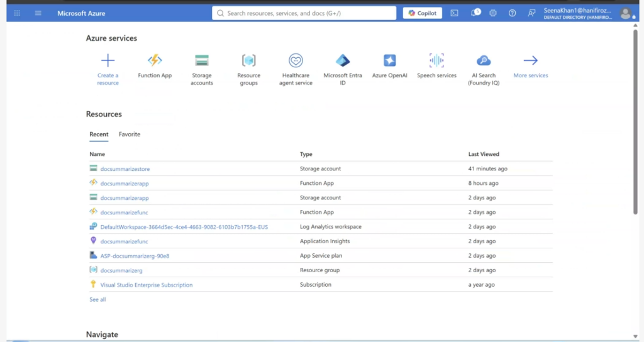Click the App Service plan icon beside ASP-docsummarizerg-90e8

(x=94, y=255)
